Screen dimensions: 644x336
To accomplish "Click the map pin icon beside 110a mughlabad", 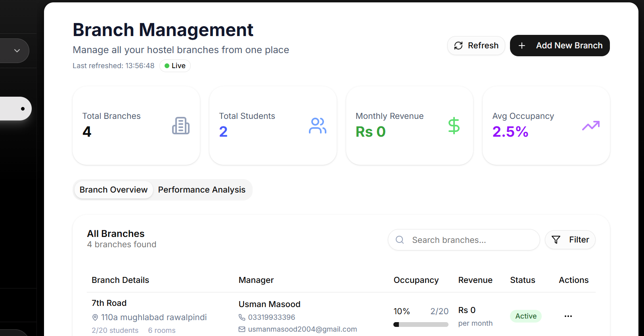I will 95,317.
